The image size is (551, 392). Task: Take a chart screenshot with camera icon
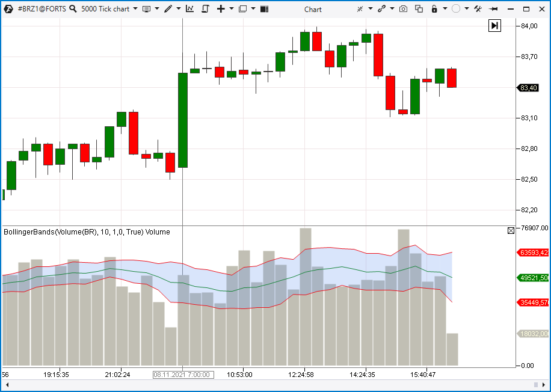click(402, 9)
